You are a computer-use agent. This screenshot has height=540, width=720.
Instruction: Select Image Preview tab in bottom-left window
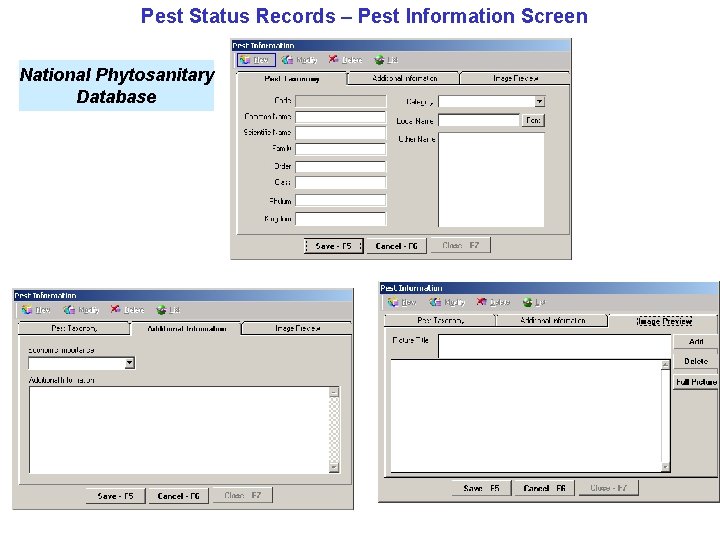coord(297,328)
